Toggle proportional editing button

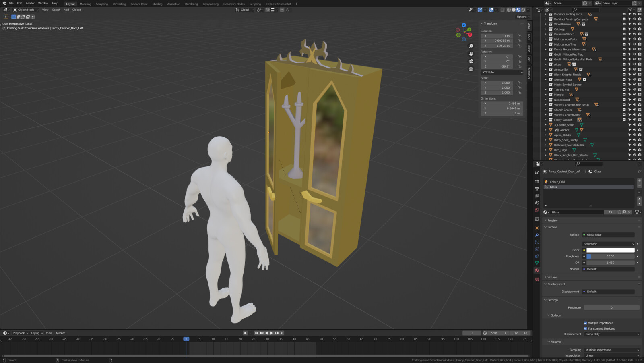(282, 10)
